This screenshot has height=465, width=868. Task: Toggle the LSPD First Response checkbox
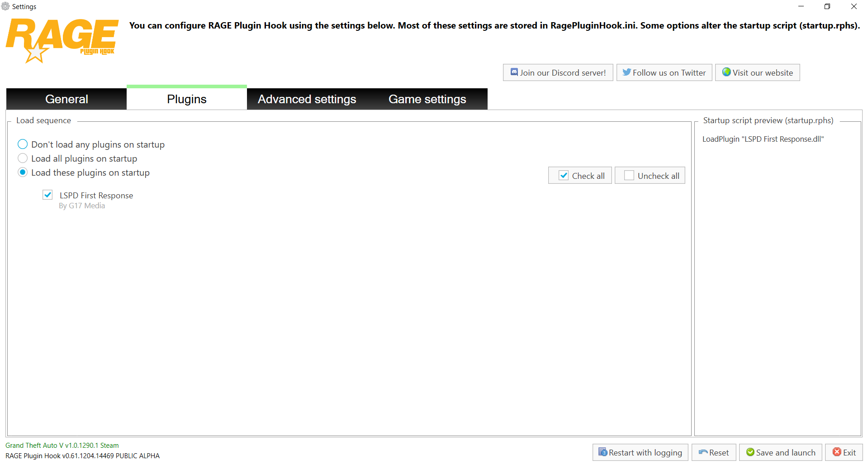click(47, 195)
